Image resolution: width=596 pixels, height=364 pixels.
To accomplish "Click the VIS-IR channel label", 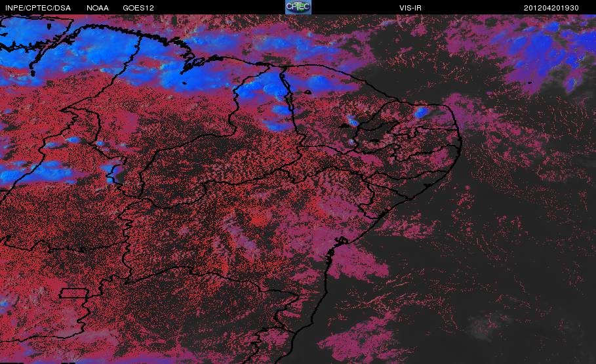I will pyautogui.click(x=410, y=8).
